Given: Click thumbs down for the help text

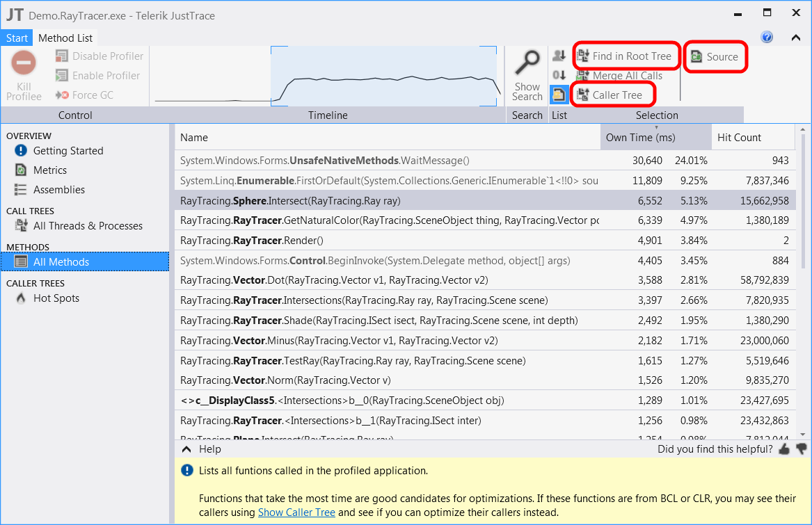Looking at the screenshot, I should 801,449.
